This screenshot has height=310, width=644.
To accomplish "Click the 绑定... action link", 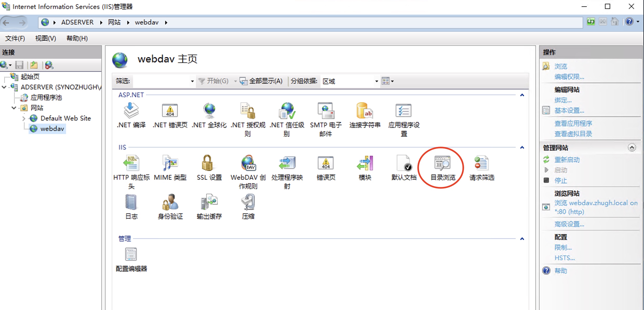I will 563,100.
